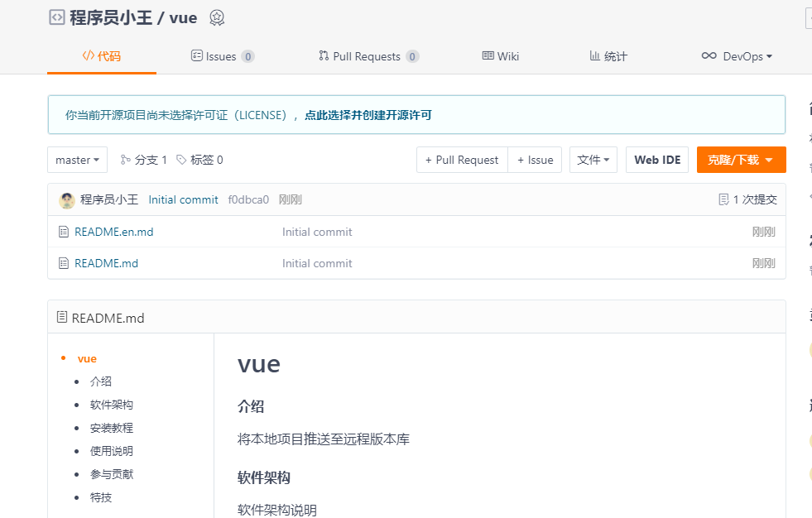
Task: Click the repository code icon beside the title
Action: pyautogui.click(x=56, y=17)
